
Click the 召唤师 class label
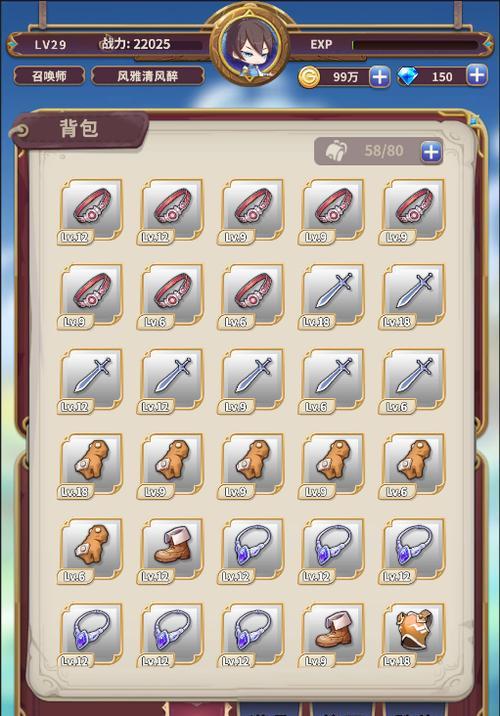pos(49,76)
